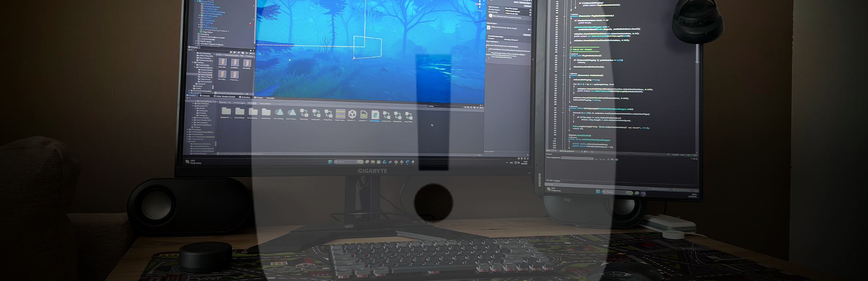Click the Visual Studio icon on right taskbar

pos(643,193)
